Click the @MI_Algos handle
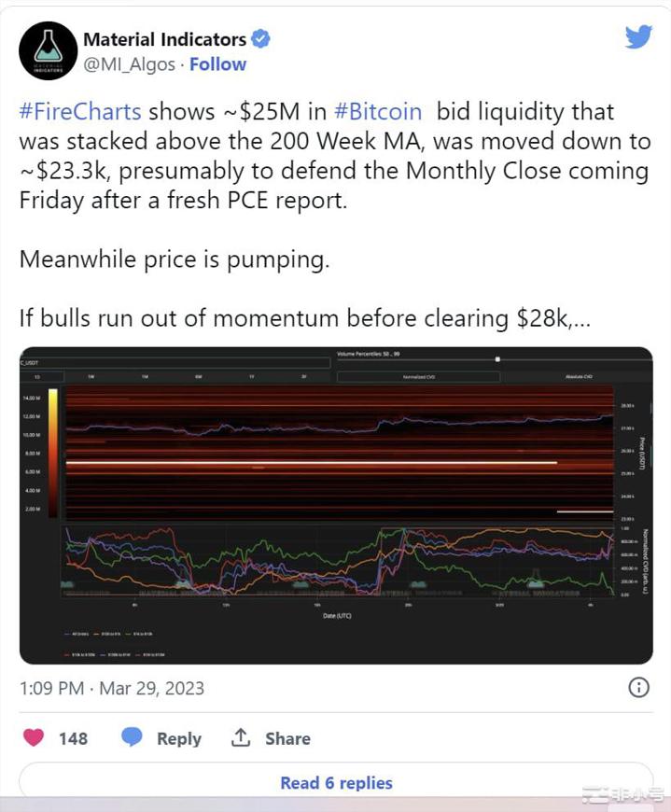The height and width of the screenshot is (812, 671). pos(129,64)
